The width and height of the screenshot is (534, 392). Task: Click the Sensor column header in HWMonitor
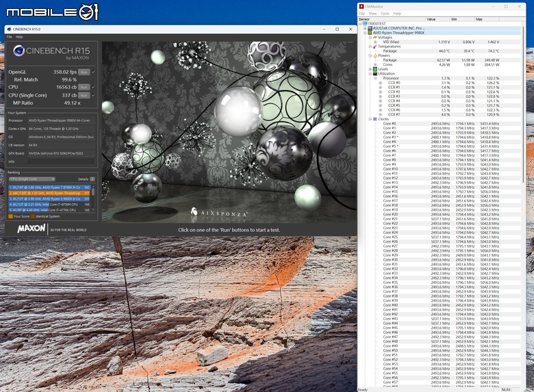392,19
